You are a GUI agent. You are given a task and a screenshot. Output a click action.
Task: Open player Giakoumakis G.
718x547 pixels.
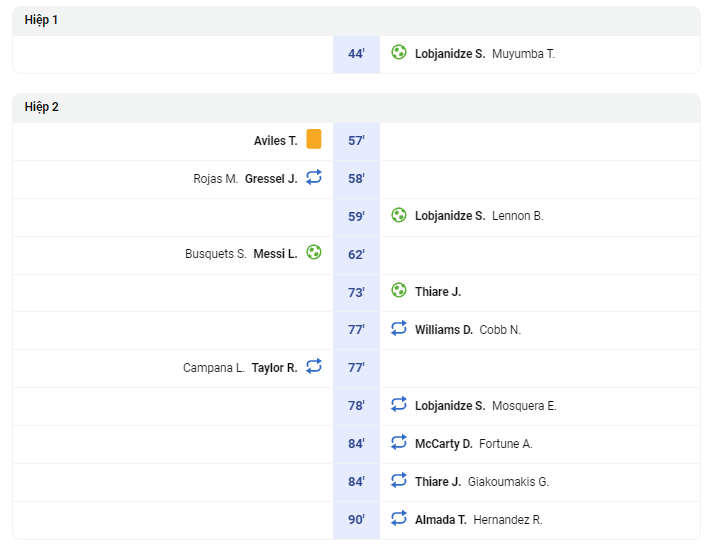click(508, 482)
